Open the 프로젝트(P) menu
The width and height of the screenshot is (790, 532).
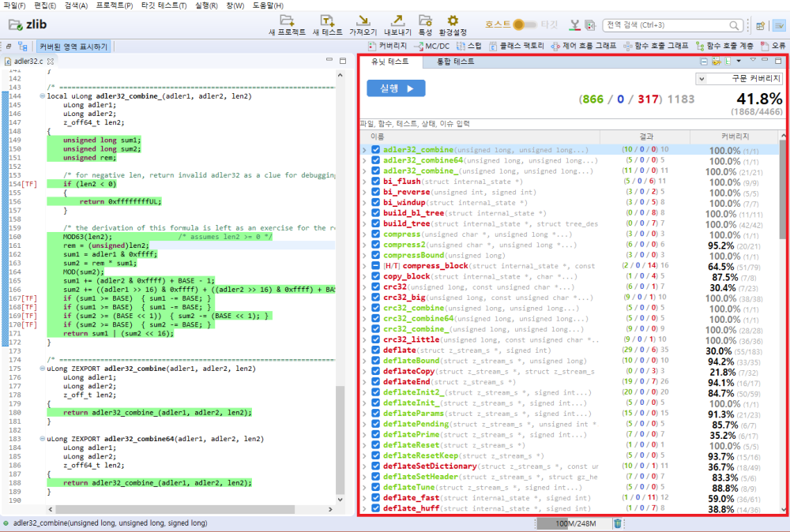pos(115,6)
